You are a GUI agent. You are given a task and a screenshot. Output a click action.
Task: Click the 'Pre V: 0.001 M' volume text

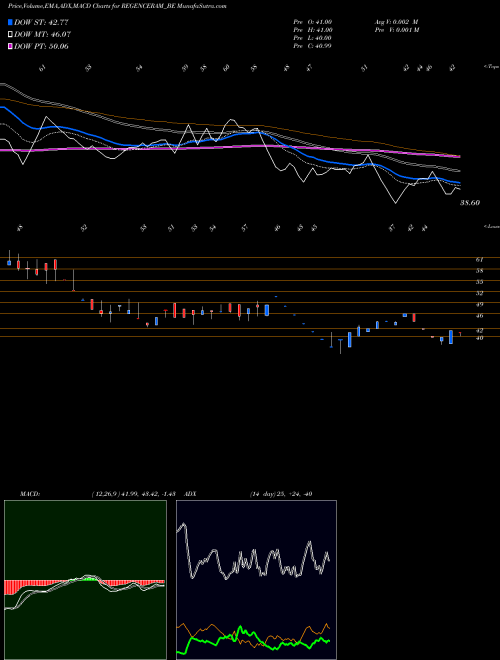pos(398,30)
